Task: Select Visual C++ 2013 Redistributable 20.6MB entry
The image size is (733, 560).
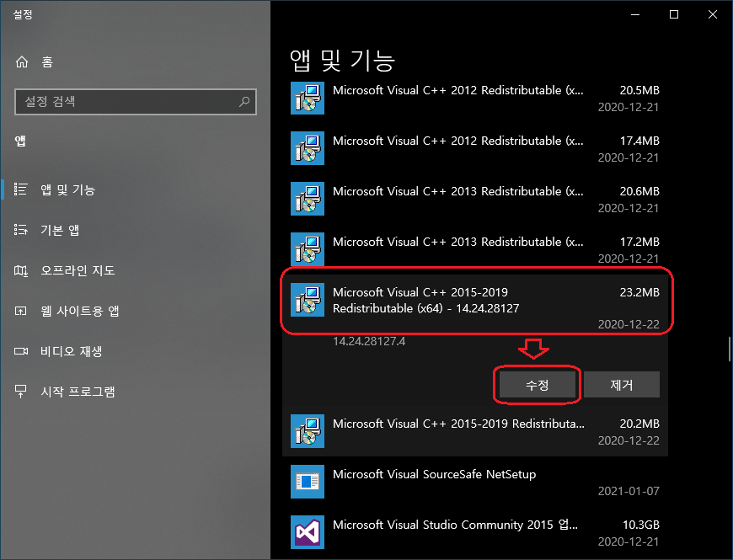Action: pyautogui.click(x=475, y=199)
